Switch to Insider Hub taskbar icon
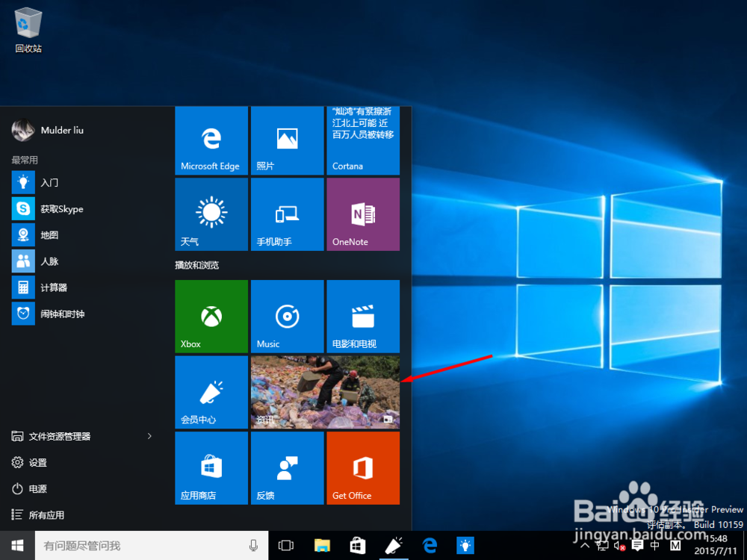The height and width of the screenshot is (560, 747). coord(394,545)
